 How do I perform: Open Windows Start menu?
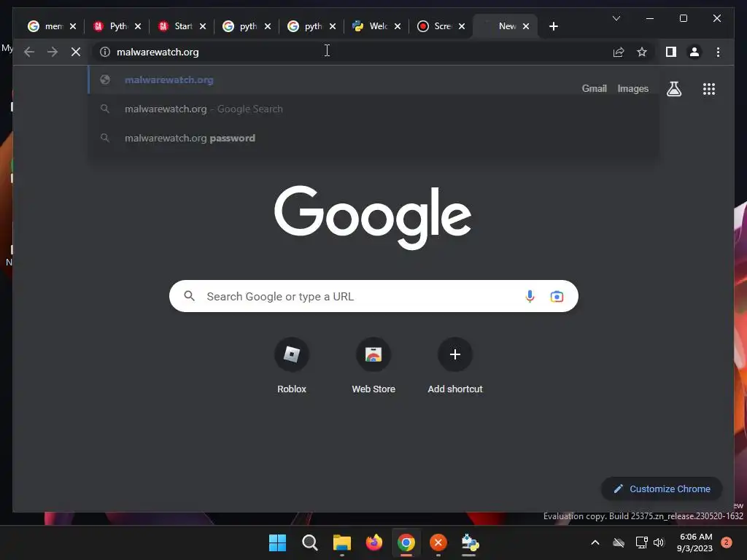pyautogui.click(x=277, y=542)
